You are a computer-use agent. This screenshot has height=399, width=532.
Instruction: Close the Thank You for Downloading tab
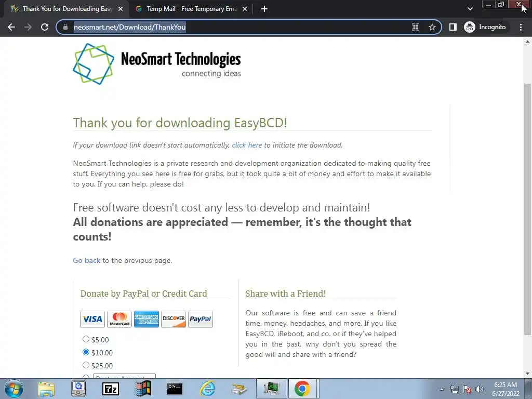coord(121,9)
